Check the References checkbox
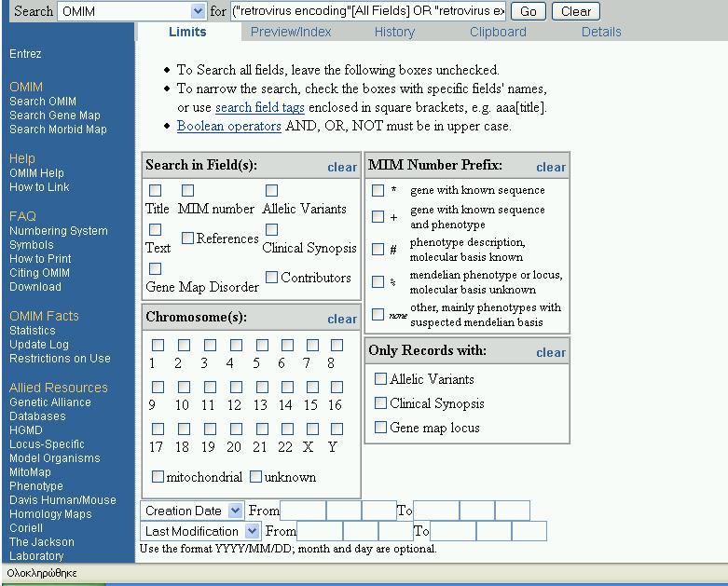The image size is (728, 586). click(187, 238)
